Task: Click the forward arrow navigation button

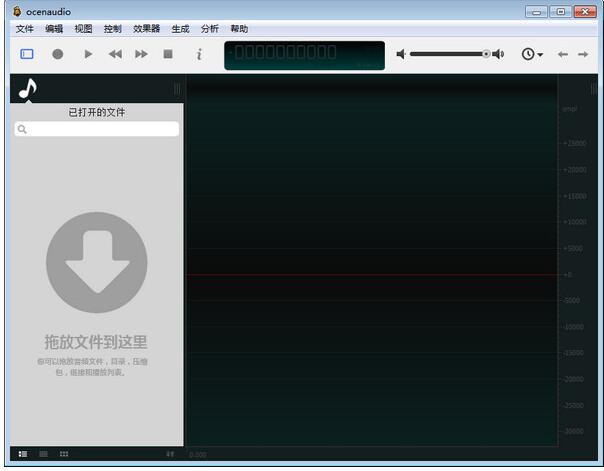Action: [x=583, y=54]
